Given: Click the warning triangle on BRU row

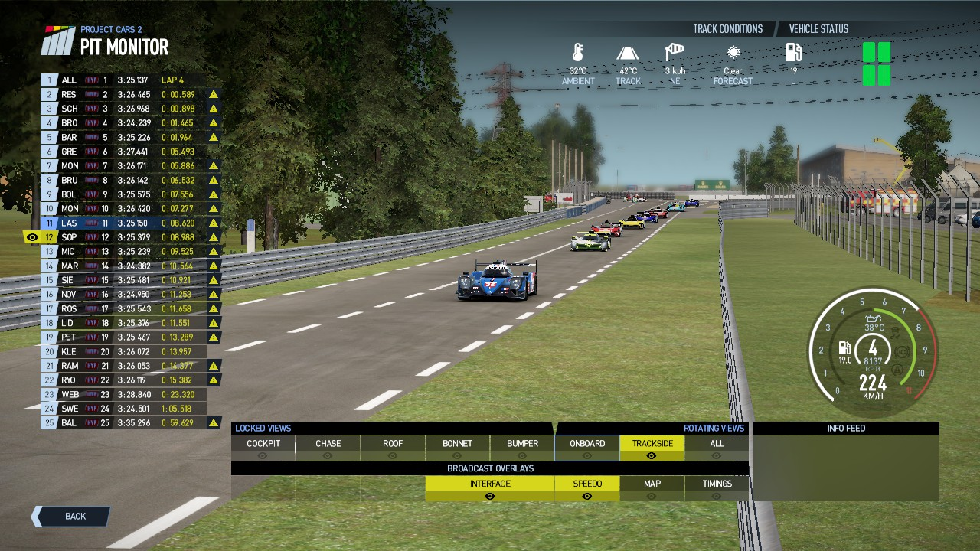Looking at the screenshot, I should [214, 181].
